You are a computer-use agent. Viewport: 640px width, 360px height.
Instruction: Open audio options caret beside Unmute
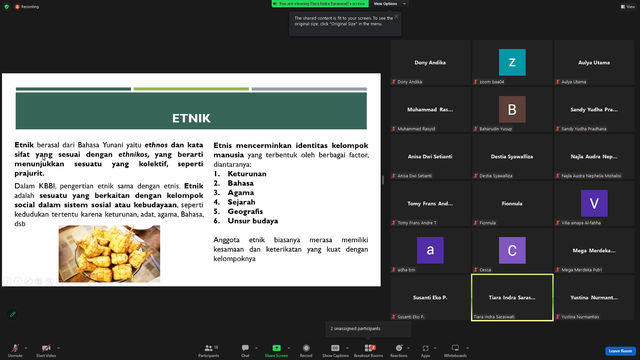[26, 348]
